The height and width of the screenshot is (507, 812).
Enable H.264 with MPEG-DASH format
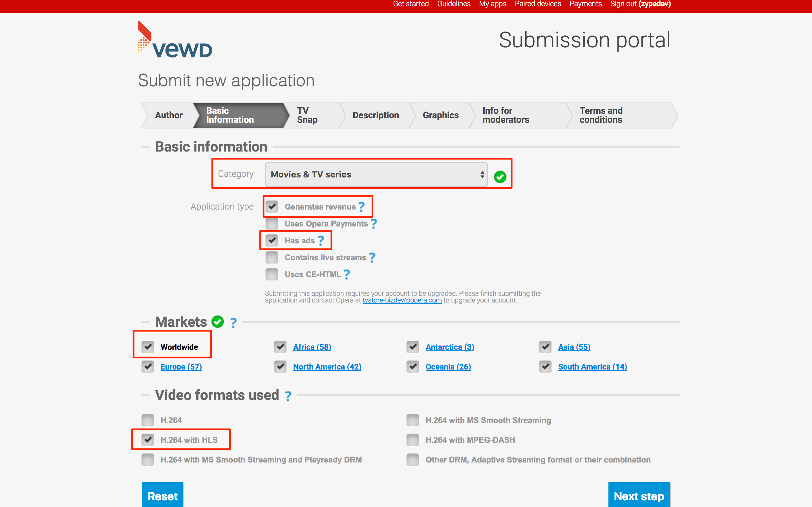[x=412, y=440]
